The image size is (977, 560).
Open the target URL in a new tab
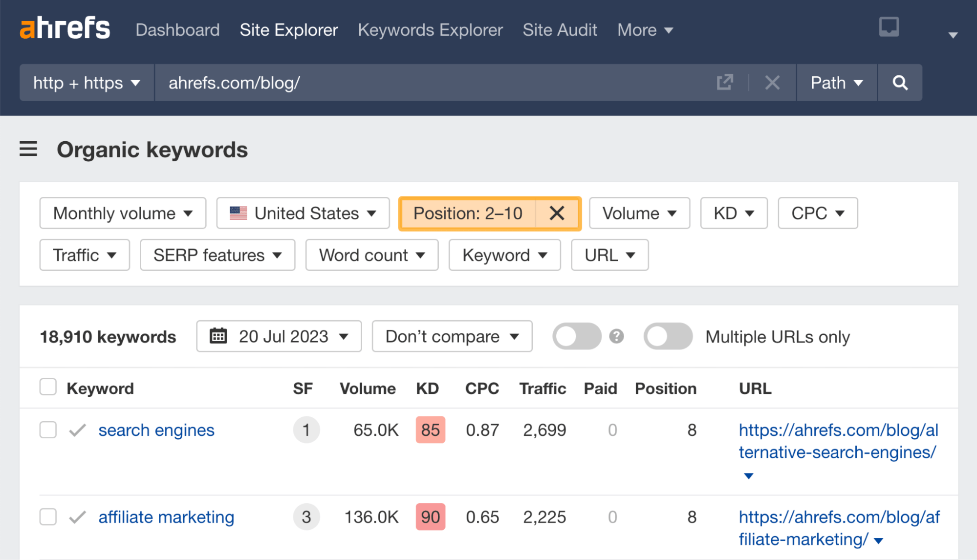click(725, 83)
